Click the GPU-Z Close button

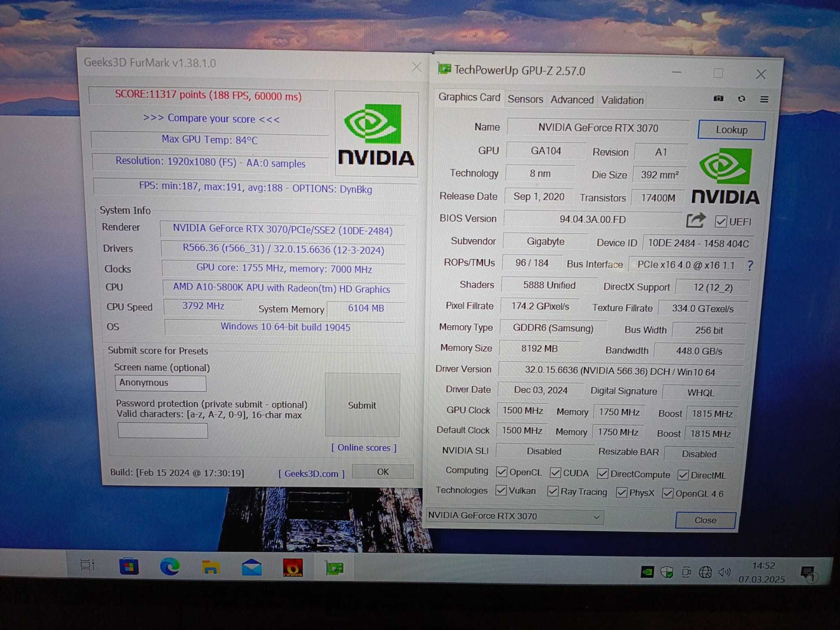[x=705, y=520]
